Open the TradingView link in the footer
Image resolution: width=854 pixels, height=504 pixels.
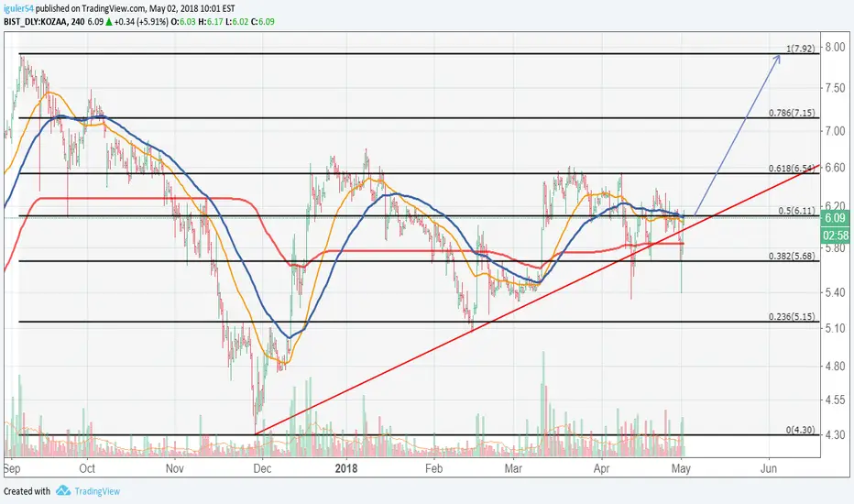coord(97,491)
